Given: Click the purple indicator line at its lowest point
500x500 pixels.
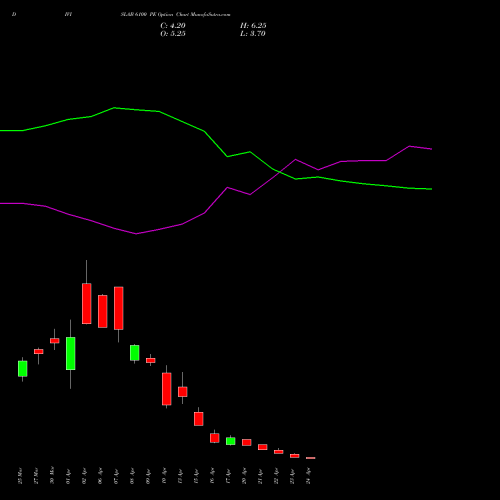Looking at the screenshot, I should (x=136, y=234).
